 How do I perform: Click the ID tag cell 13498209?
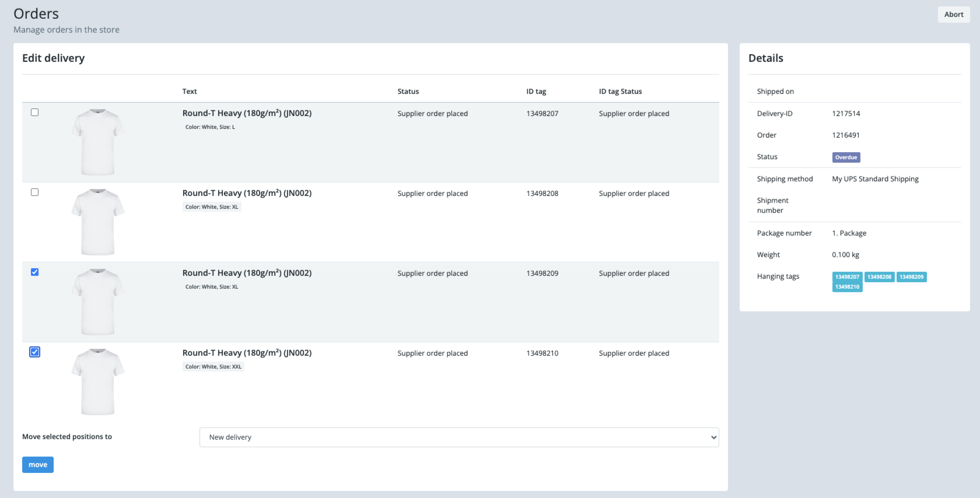[x=542, y=273]
